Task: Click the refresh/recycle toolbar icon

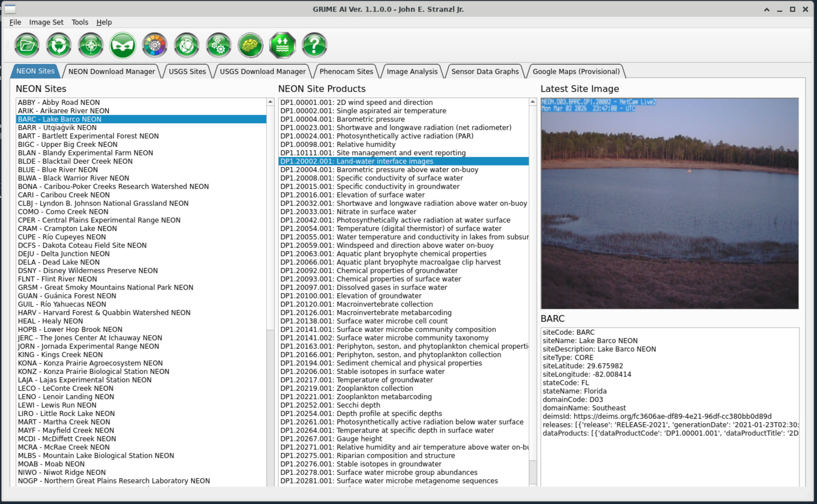Action: [59, 45]
